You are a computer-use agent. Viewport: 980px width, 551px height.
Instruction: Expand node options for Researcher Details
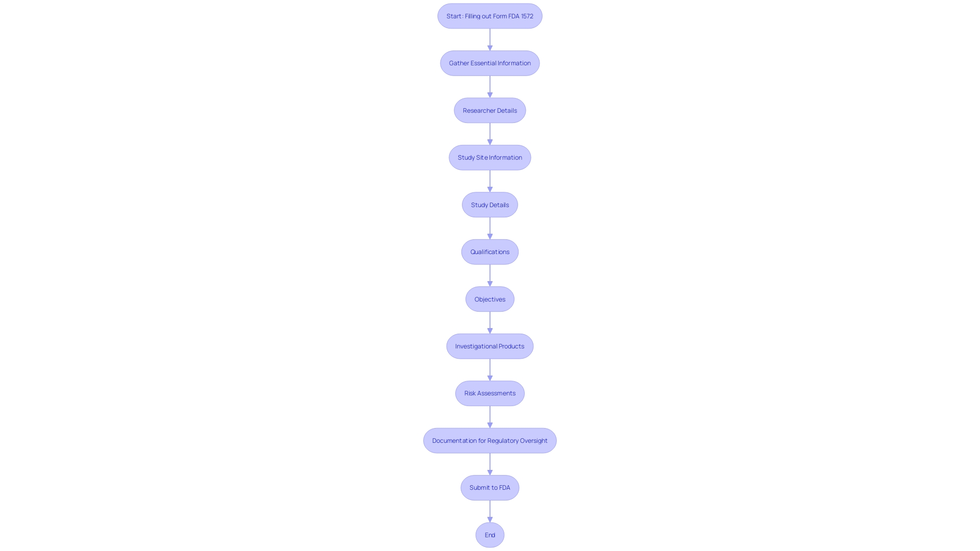click(x=490, y=110)
